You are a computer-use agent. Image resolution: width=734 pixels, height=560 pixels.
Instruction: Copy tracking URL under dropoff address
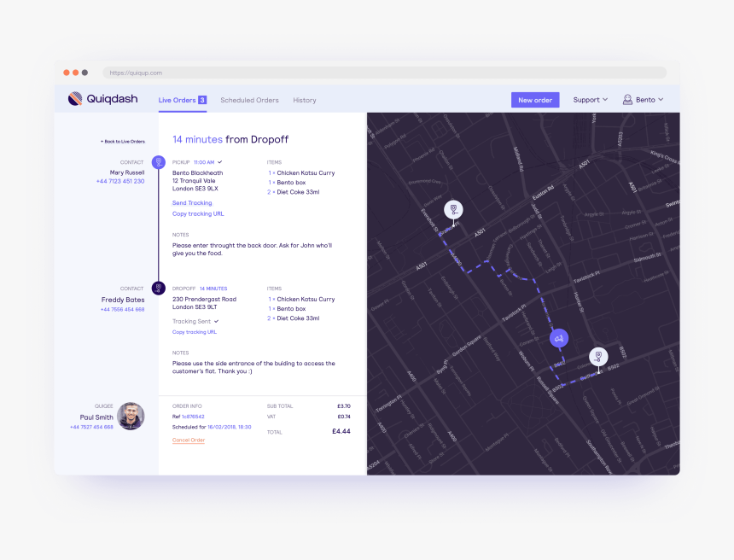point(195,332)
